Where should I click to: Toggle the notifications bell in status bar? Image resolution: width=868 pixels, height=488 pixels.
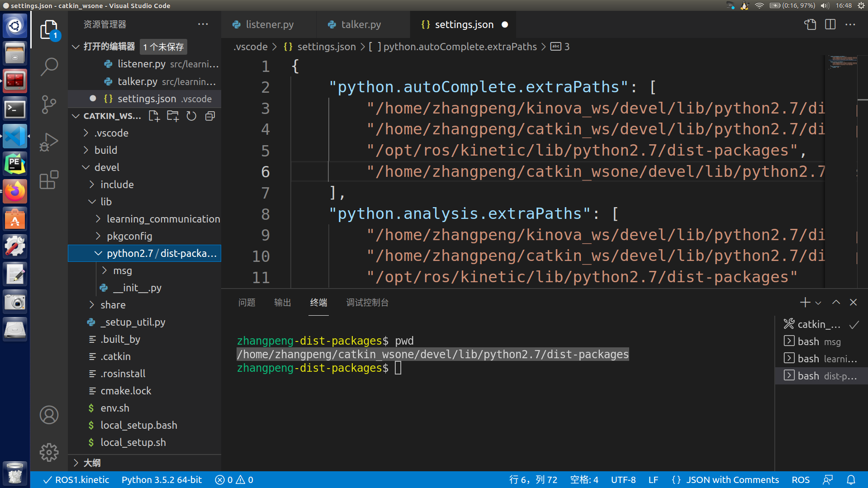[851, 479]
